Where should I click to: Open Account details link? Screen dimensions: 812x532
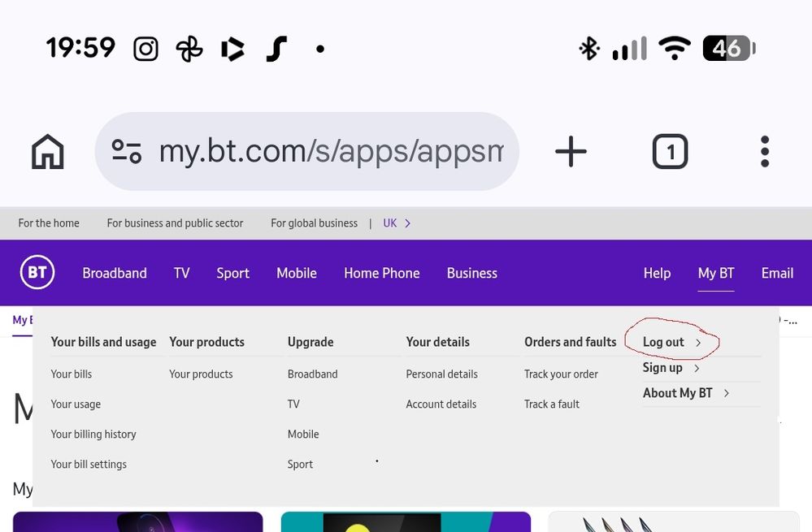[x=441, y=404]
